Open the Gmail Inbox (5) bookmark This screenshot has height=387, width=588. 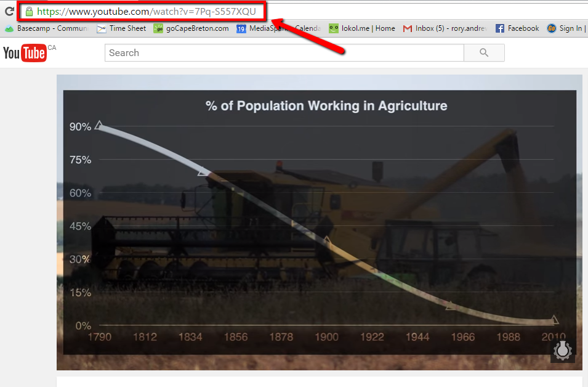[445, 28]
